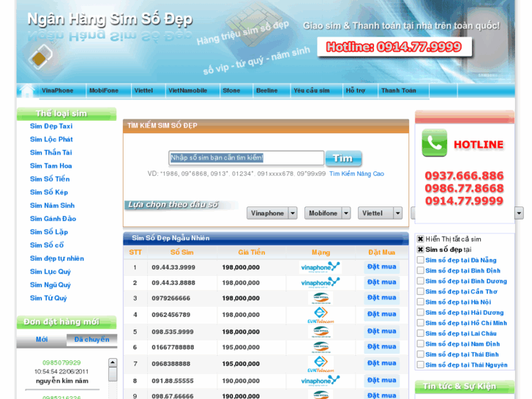Click Viettel logo in row 5
This screenshot has height=399, width=532.
point(321,332)
